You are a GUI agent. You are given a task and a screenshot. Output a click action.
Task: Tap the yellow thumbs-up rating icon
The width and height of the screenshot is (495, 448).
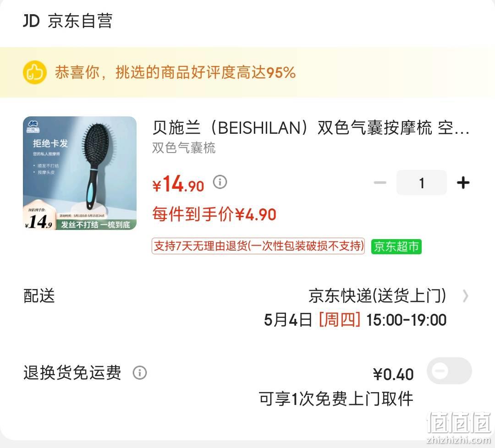point(35,72)
